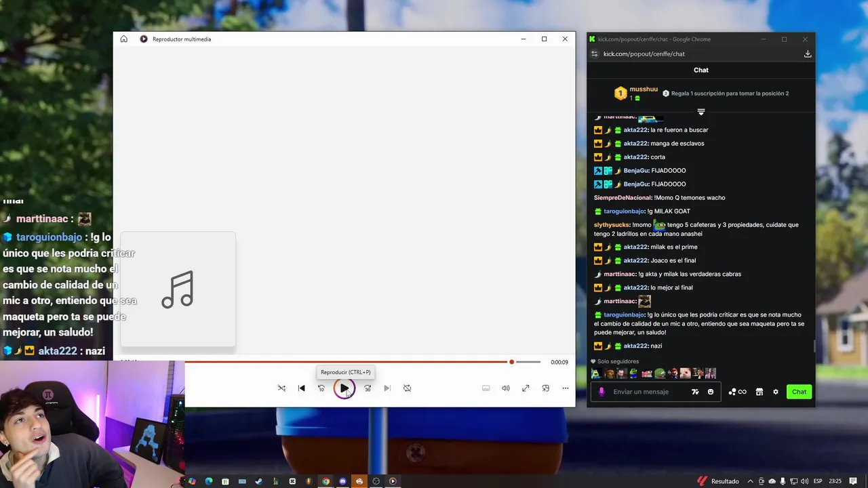Viewport: 868px width, 488px height.
Task: Open the volume control speaker icon
Action: click(506, 388)
